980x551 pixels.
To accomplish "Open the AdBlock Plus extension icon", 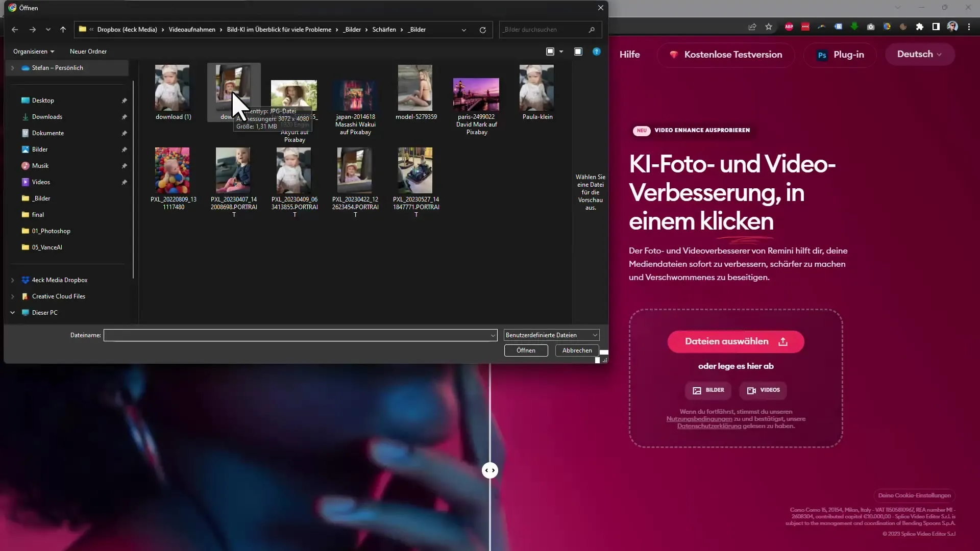I will pos(789,27).
